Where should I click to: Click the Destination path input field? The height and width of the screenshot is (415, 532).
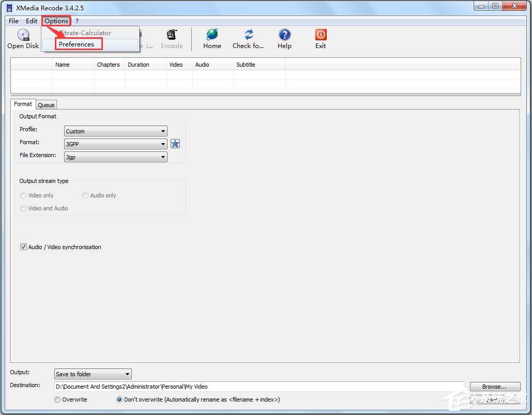coord(259,386)
